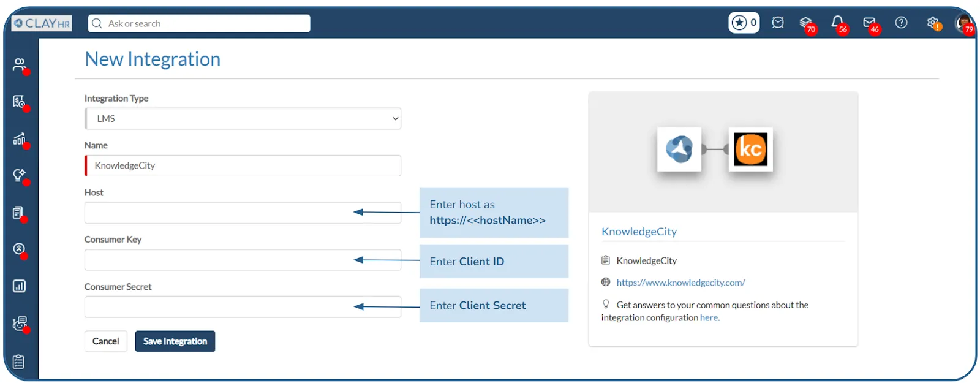980x383 pixels.
Task: Open the user avatar with badge 79
Action: click(965, 24)
